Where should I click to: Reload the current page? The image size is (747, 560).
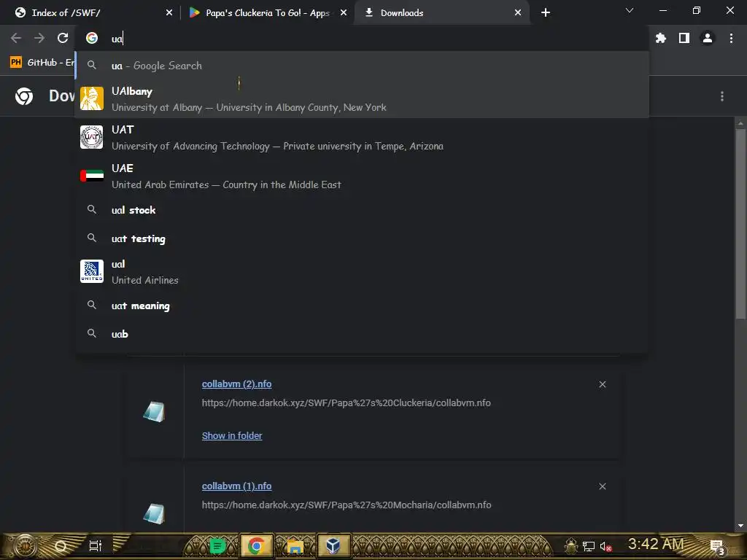tap(63, 38)
